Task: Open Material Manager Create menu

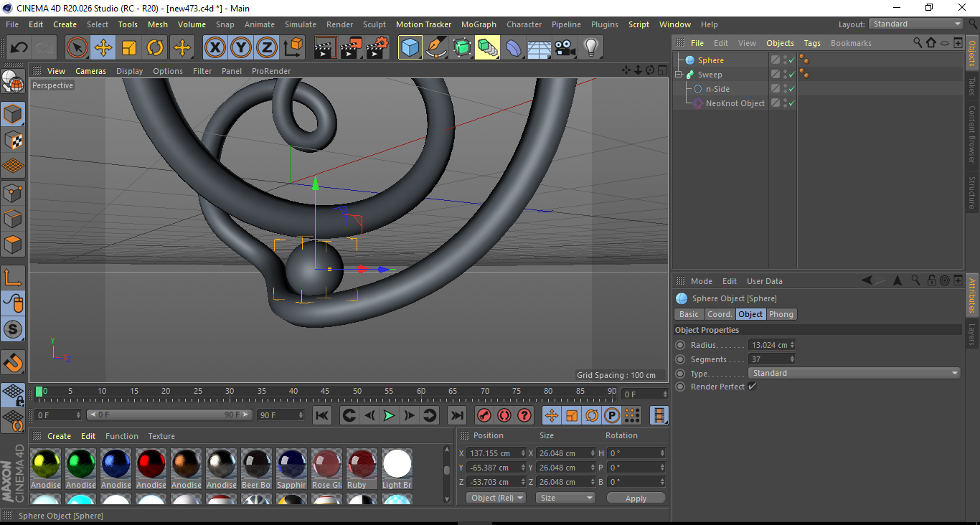Action: tap(59, 436)
